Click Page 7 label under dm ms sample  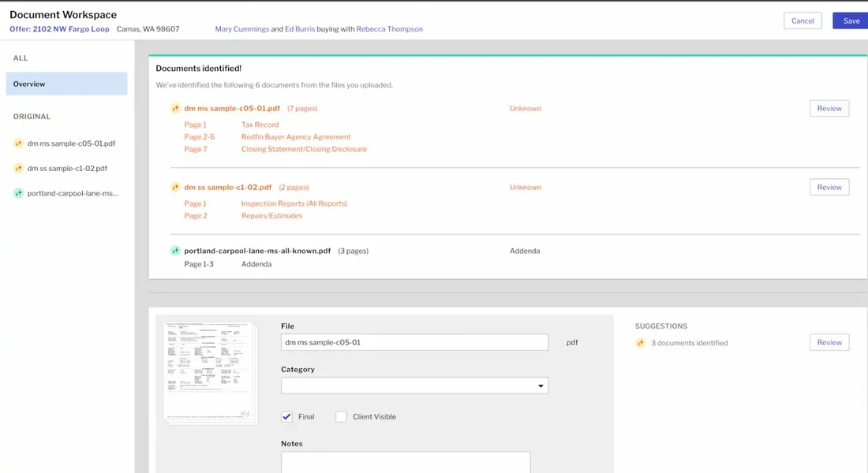click(196, 149)
